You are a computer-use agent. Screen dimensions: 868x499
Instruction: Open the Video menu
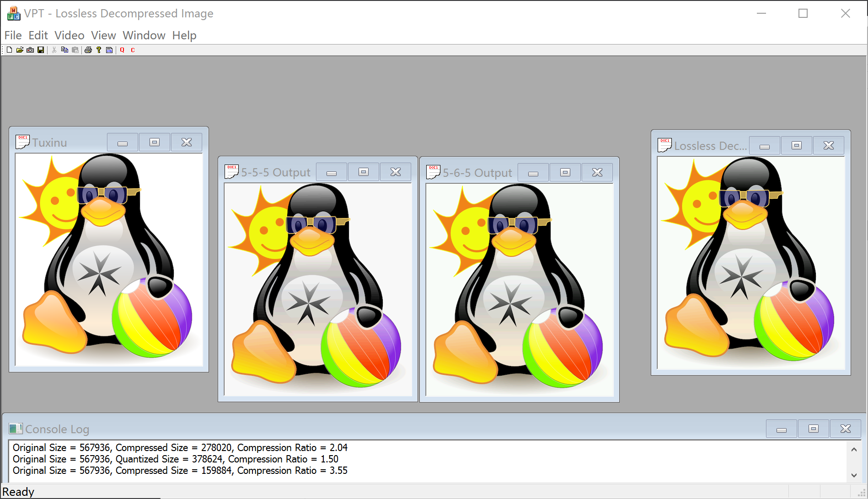[x=70, y=35]
